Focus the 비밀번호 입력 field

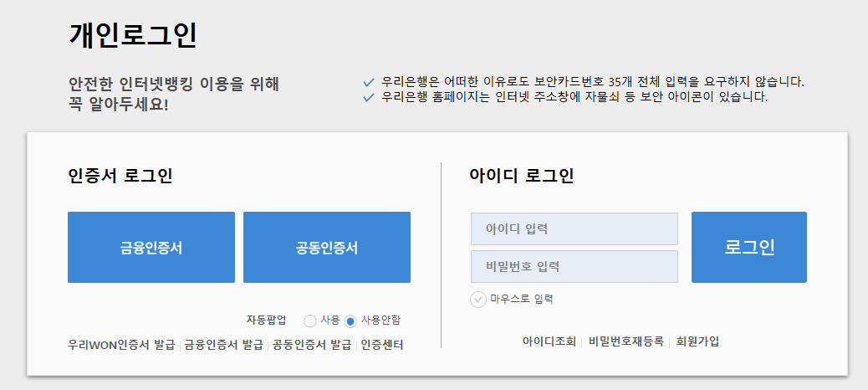point(574,266)
